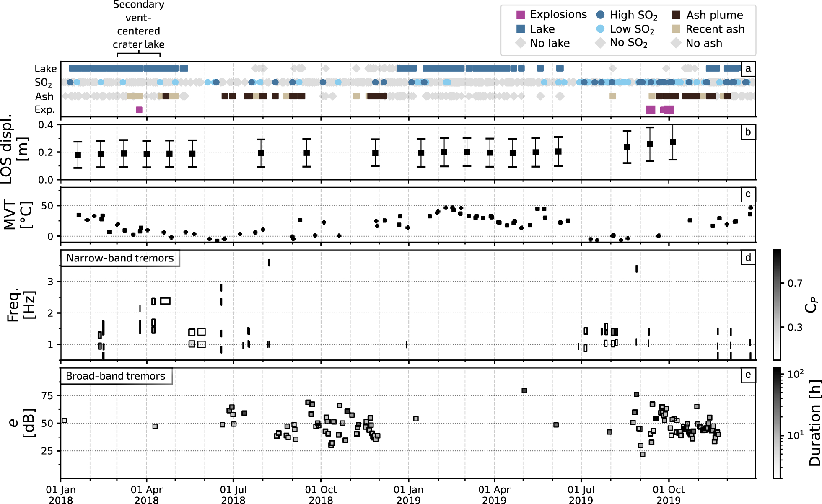
Task: Click the No SO2 legend diamond
Action: (600, 43)
